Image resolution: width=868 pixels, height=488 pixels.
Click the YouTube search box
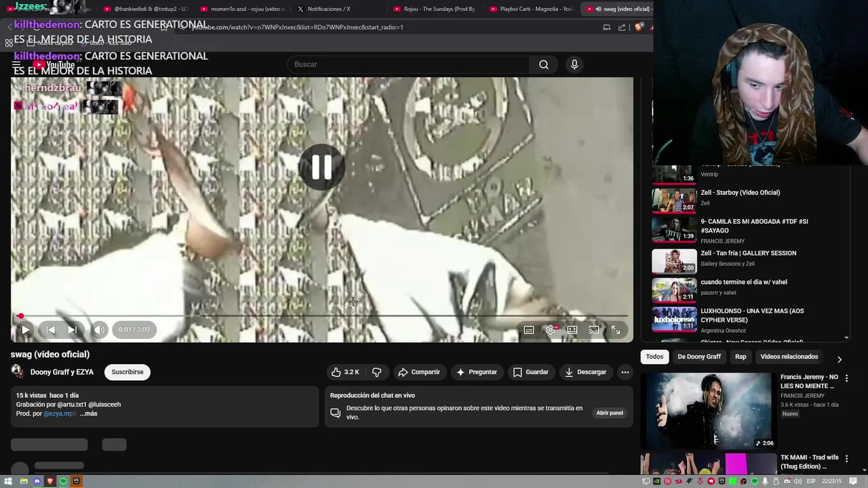coord(408,64)
